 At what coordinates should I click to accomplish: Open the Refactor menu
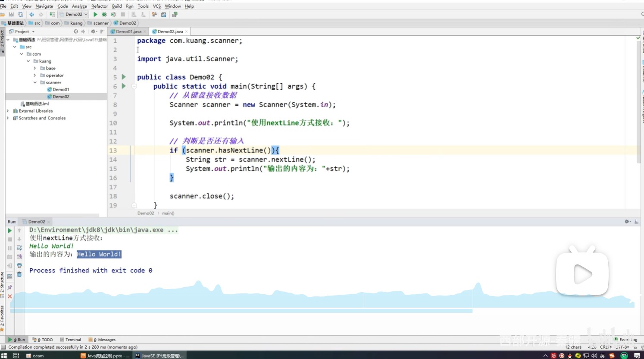click(x=100, y=6)
